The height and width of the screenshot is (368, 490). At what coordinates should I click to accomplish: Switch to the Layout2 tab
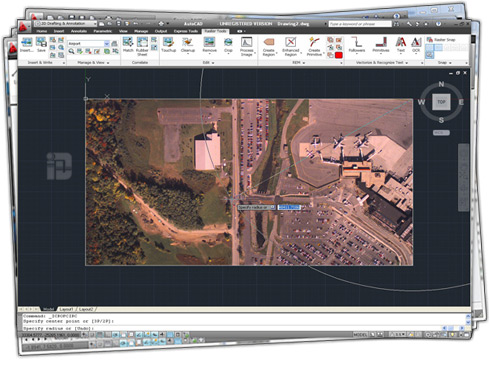point(86,309)
